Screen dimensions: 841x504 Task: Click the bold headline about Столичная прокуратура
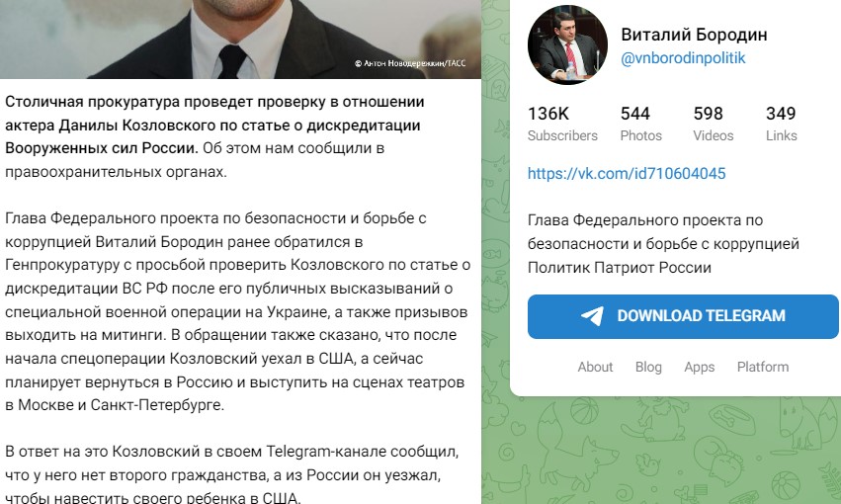tap(214, 125)
